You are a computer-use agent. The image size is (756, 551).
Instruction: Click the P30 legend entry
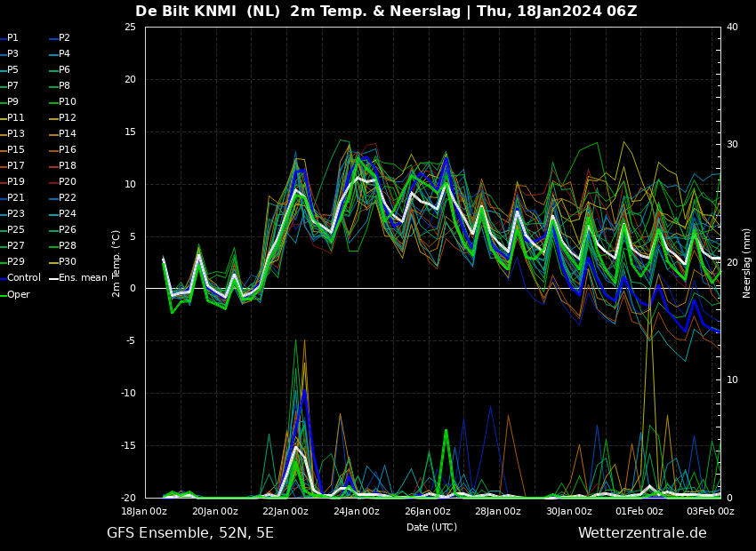click(62, 261)
